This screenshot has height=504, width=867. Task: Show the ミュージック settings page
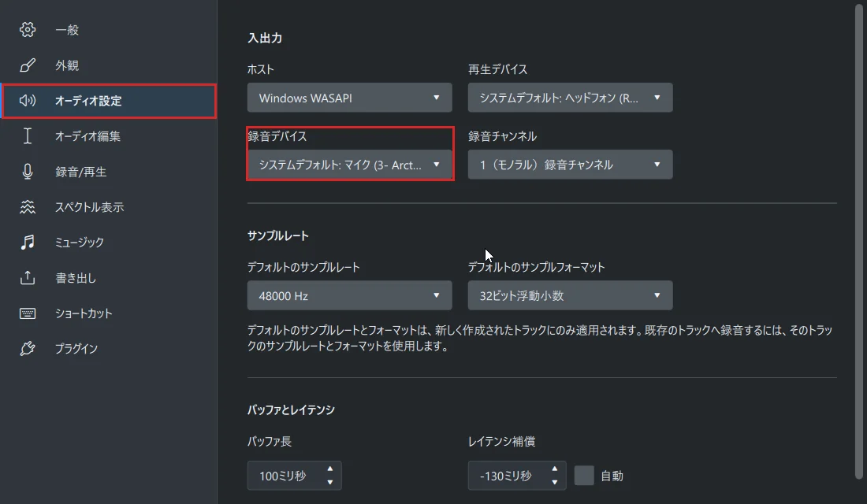[x=109, y=242]
